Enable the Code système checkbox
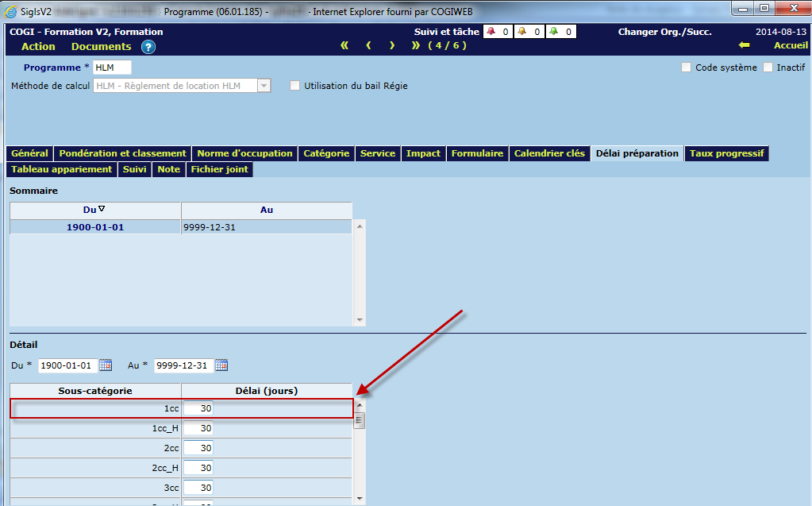This screenshot has height=506, width=812. 687,68
